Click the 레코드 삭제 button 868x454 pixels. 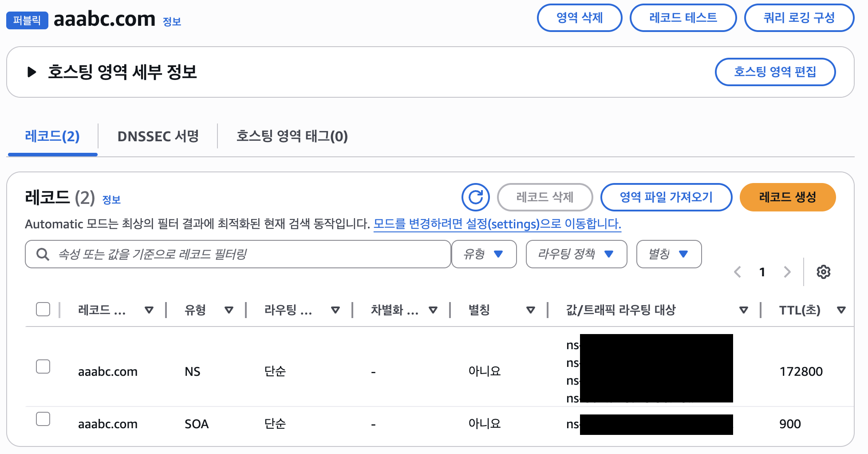point(545,197)
